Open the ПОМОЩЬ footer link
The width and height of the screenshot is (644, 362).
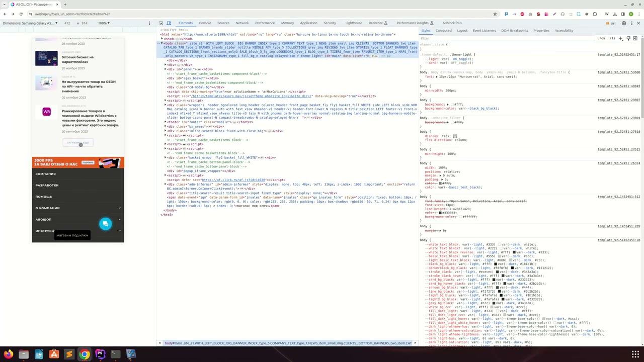[44, 197]
